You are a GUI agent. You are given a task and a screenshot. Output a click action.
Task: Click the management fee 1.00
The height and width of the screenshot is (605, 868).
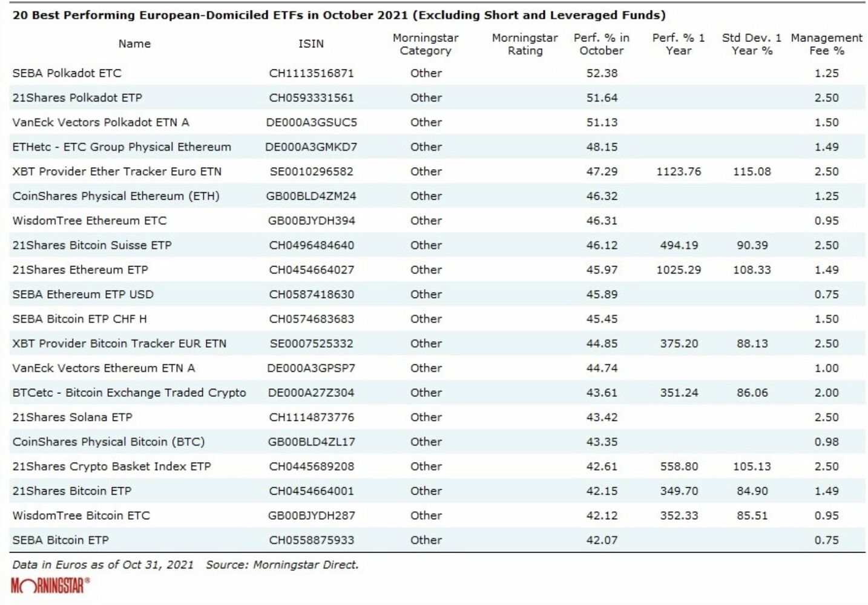coord(826,368)
